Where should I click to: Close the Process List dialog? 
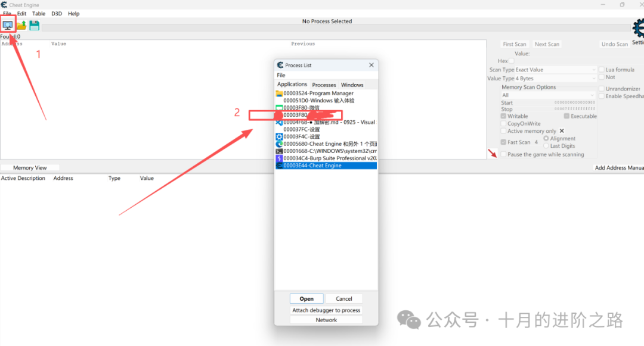pyautogui.click(x=371, y=65)
